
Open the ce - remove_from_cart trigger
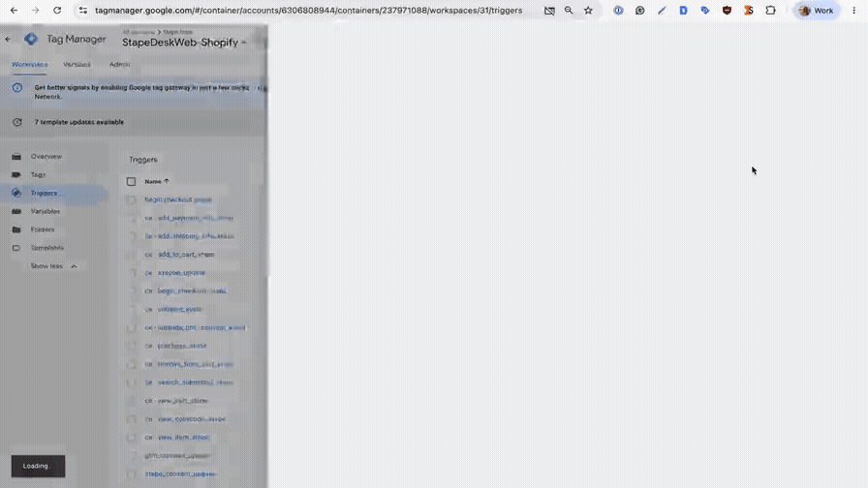point(189,364)
